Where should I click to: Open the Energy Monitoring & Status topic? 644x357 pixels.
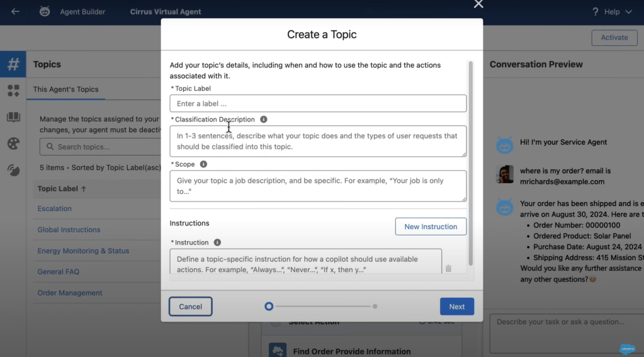(83, 251)
